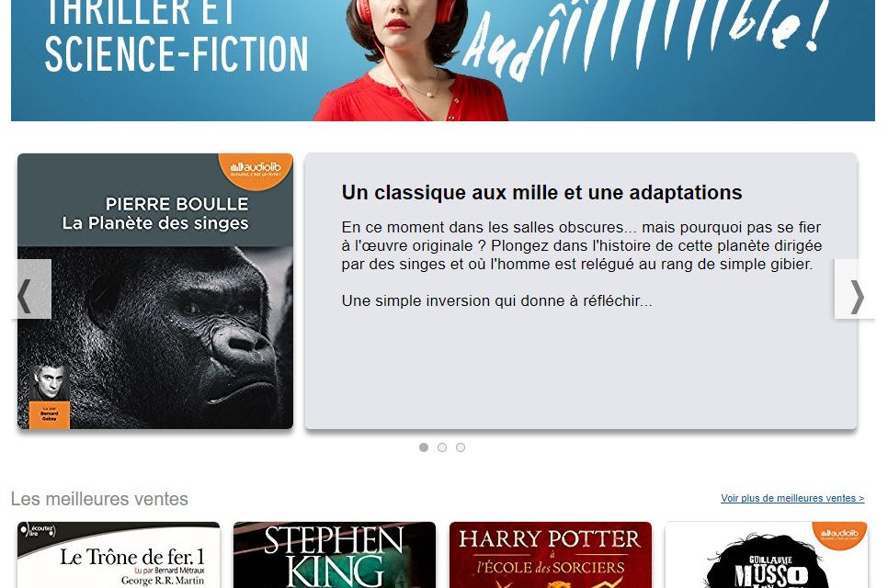Click the Audiolib logo on Musso cover
The height and width of the screenshot is (588, 888).
point(840,535)
